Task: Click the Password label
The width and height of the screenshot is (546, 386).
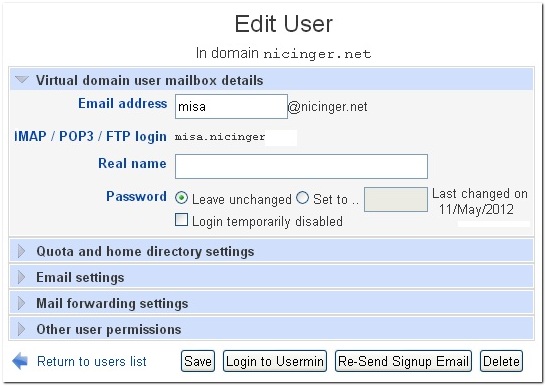Action: pyautogui.click(x=136, y=196)
